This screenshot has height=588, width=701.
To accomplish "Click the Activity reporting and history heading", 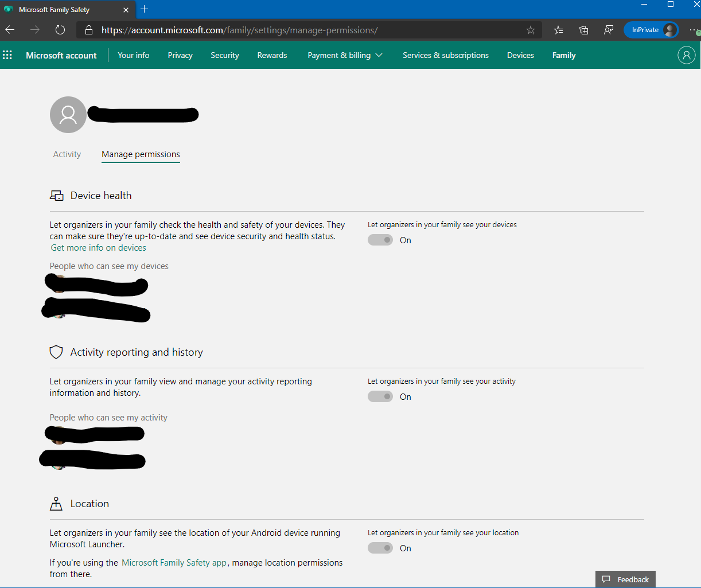I will (137, 352).
